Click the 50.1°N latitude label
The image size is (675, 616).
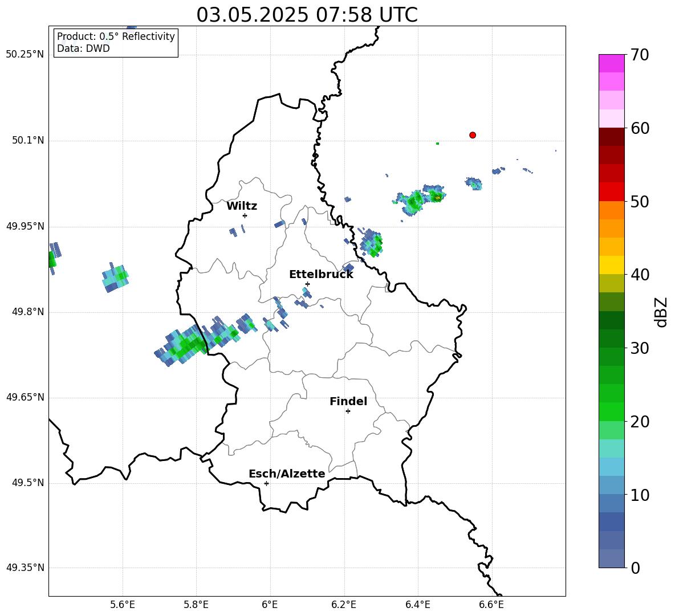[28, 140]
